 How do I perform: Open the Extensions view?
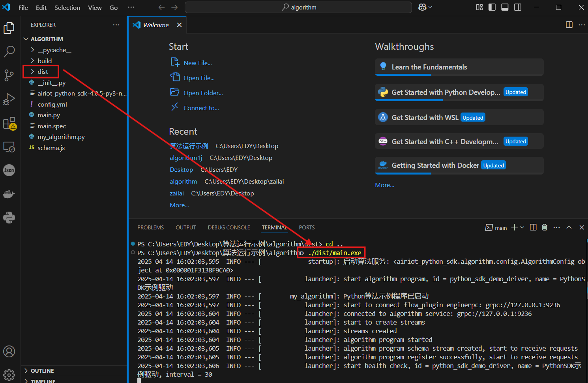pos(9,124)
